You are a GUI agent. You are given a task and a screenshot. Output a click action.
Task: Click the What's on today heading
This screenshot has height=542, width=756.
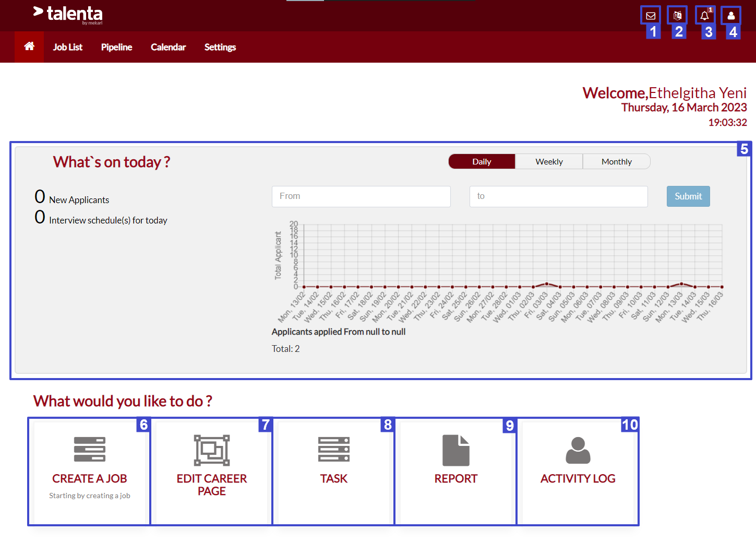point(112,162)
